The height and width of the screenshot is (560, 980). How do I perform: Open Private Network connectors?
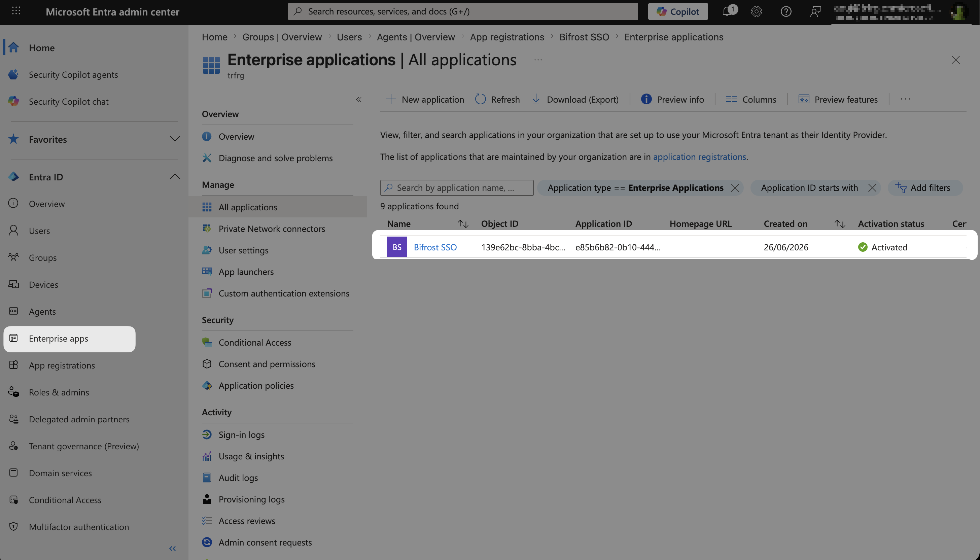tap(272, 229)
